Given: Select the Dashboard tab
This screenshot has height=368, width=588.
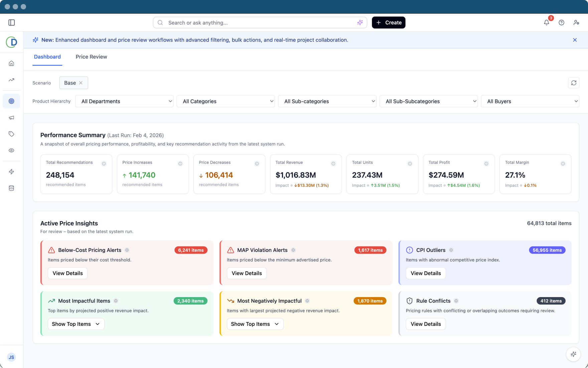Looking at the screenshot, I should click(x=47, y=57).
